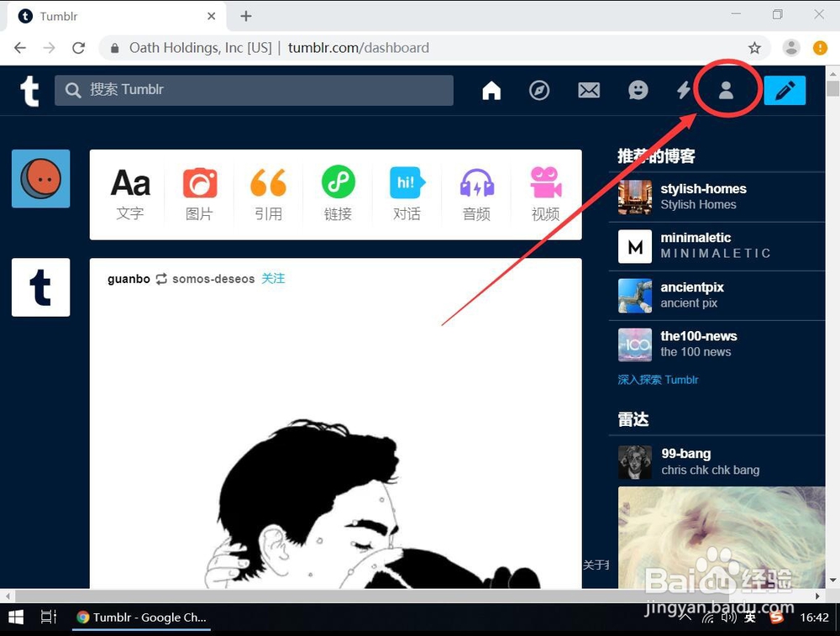This screenshot has width=840, height=636.
Task: Open Tumblr messages envelope icon
Action: (588, 90)
